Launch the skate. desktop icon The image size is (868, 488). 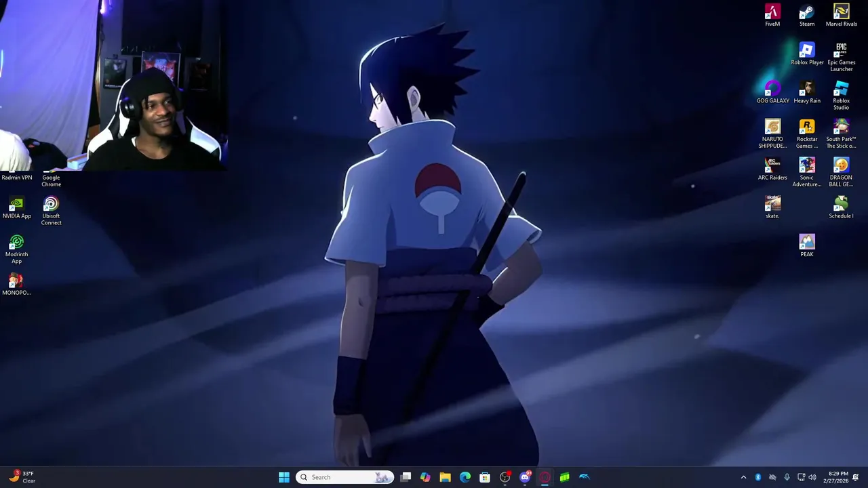coord(772,208)
